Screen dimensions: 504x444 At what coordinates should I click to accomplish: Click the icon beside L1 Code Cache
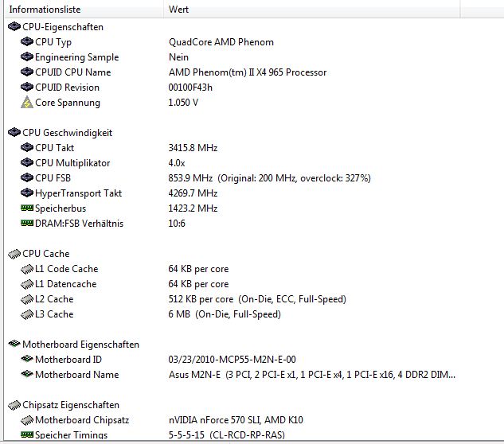click(x=27, y=269)
